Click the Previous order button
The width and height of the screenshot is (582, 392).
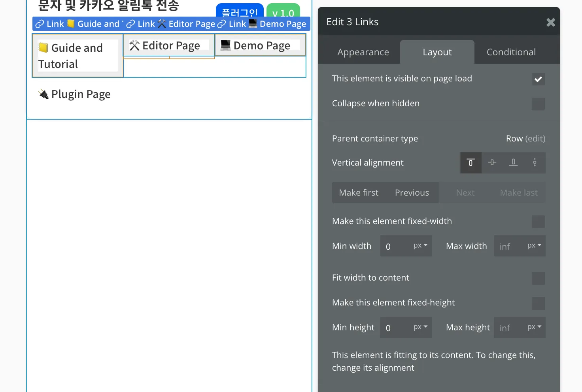412,193
